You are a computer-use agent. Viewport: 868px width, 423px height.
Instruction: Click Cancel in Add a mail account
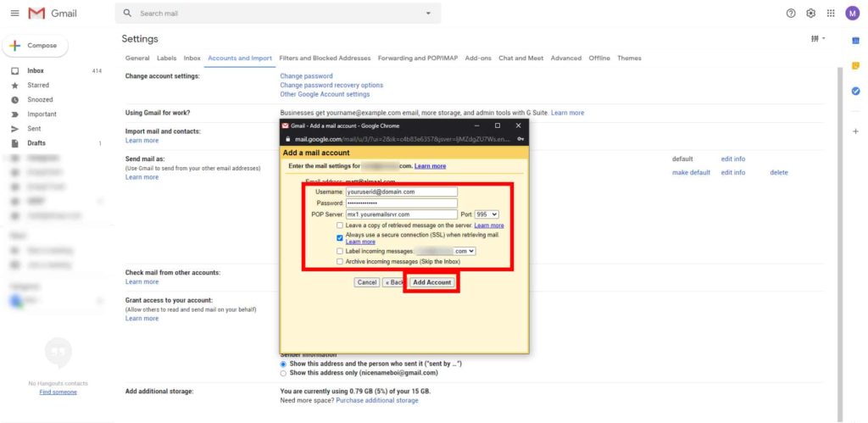367,282
